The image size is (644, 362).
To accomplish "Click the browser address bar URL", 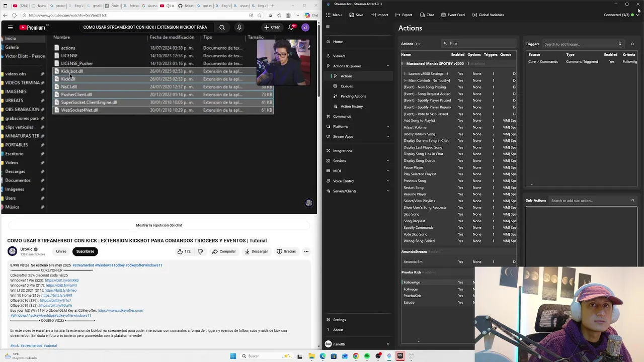I will tap(67, 16).
